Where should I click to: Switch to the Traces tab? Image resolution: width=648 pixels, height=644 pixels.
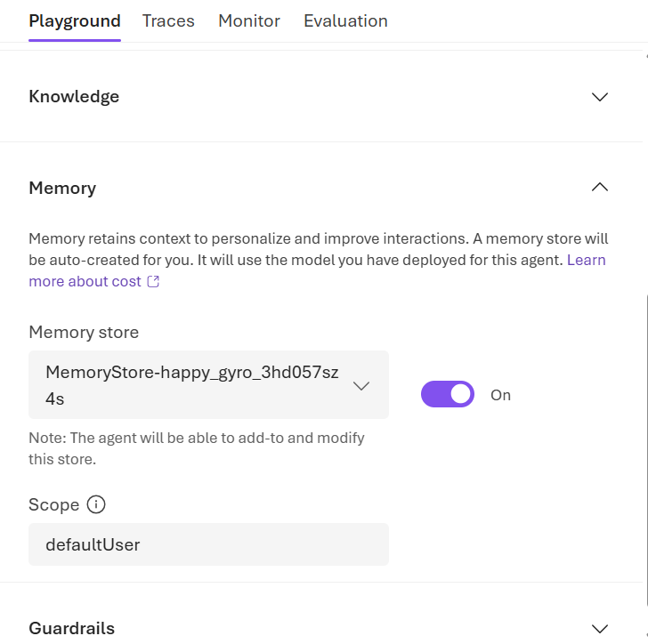point(168,20)
